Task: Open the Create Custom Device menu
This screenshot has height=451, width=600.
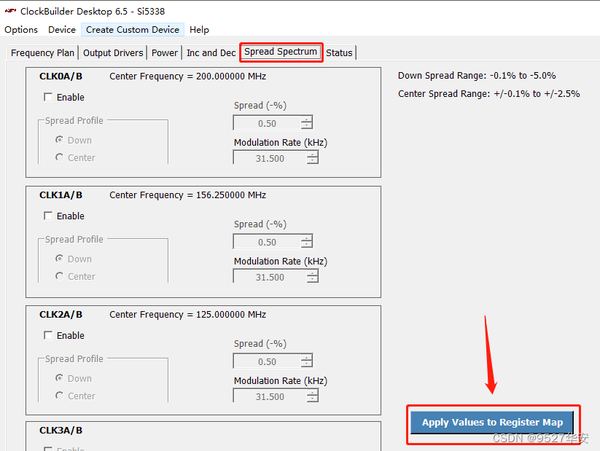Action: 132,29
